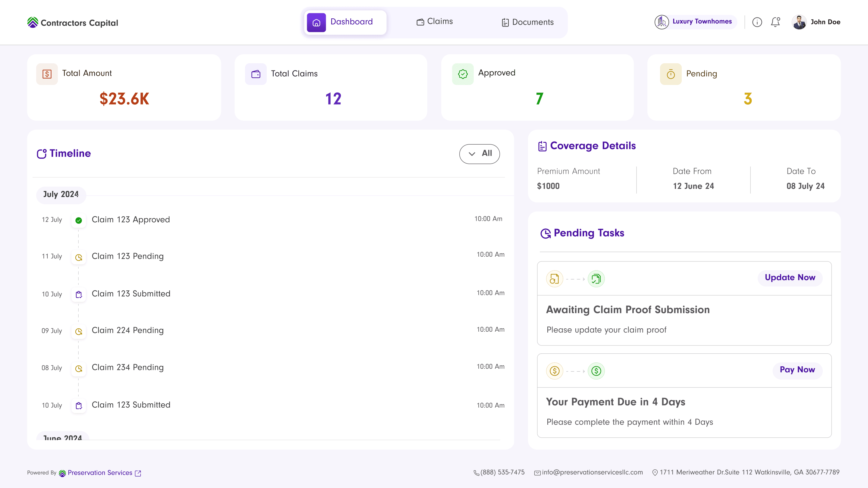Viewport: 868px width, 488px height.
Task: Click the Coverage Details clipboard icon
Action: (x=542, y=146)
